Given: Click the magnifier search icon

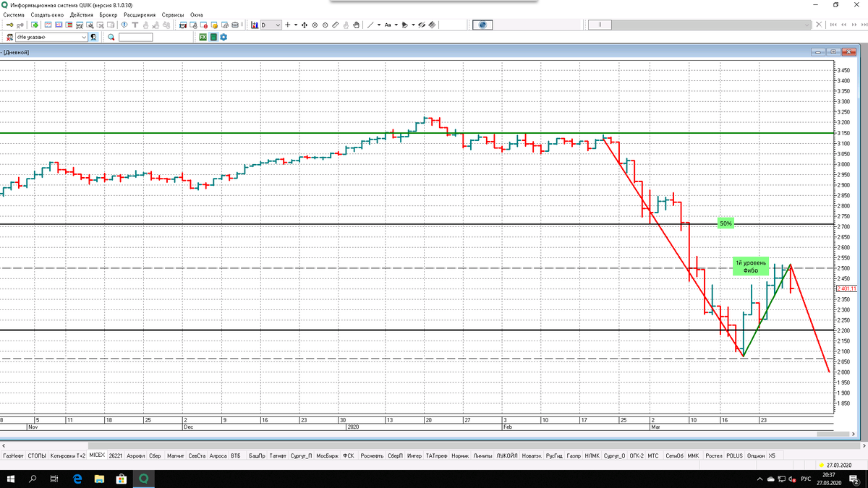Looking at the screenshot, I should pyautogui.click(x=111, y=37).
